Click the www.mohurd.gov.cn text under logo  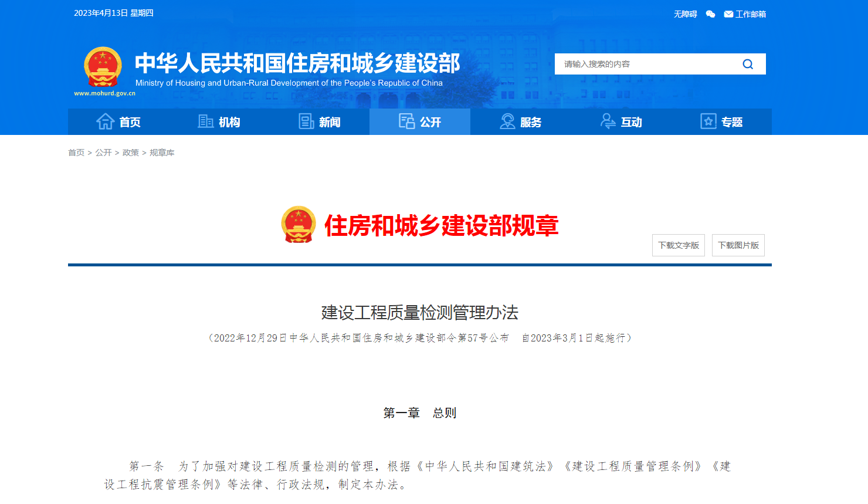[x=104, y=93]
